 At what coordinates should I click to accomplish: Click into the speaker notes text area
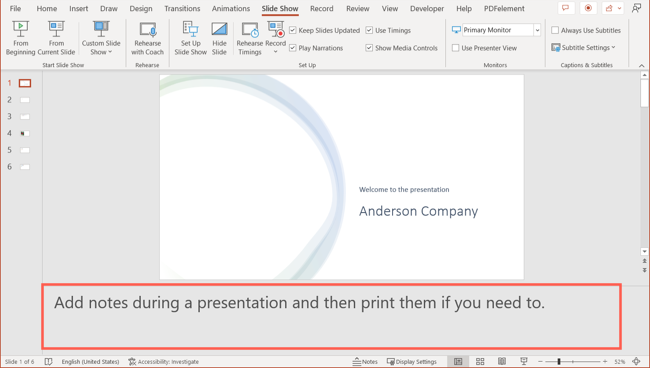[x=331, y=316]
